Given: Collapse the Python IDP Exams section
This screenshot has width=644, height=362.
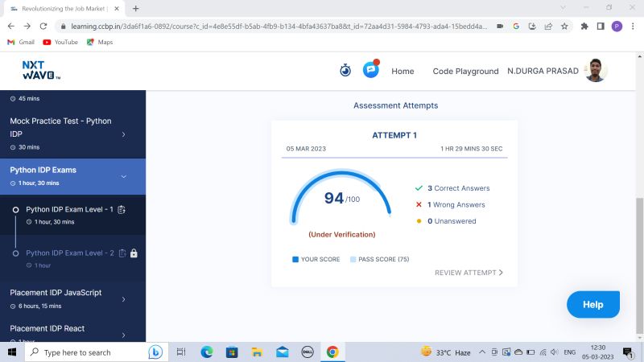Looking at the screenshot, I should pyautogui.click(x=123, y=176).
